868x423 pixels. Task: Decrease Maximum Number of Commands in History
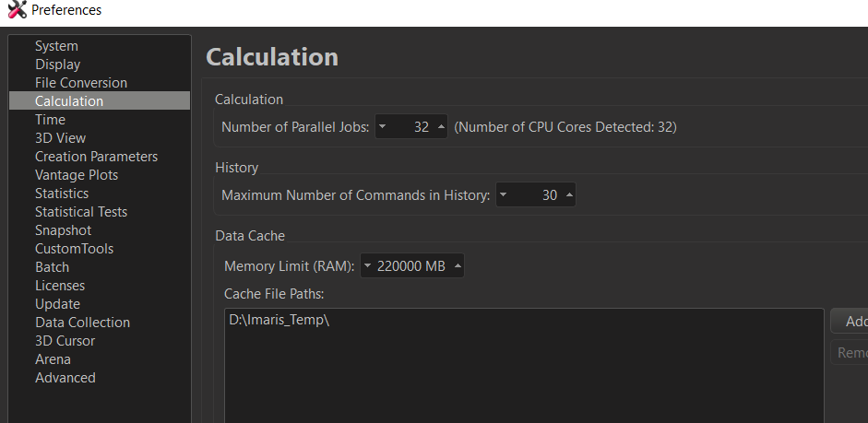[x=503, y=195]
